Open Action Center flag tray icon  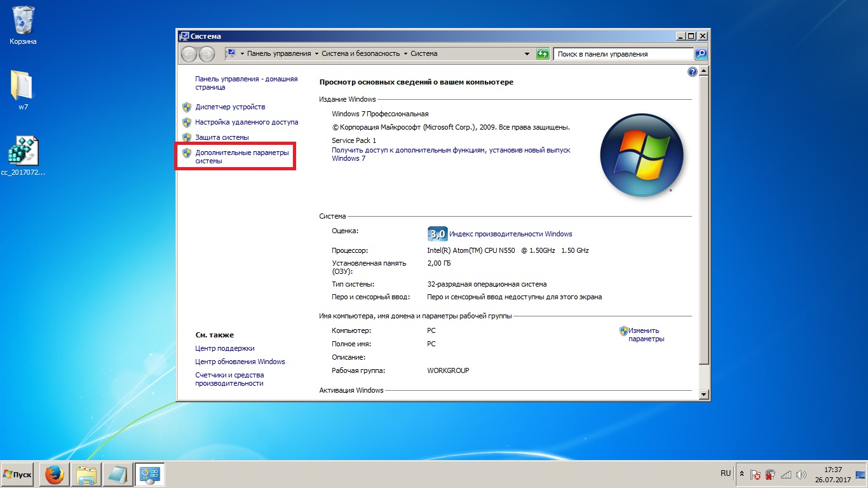click(756, 475)
